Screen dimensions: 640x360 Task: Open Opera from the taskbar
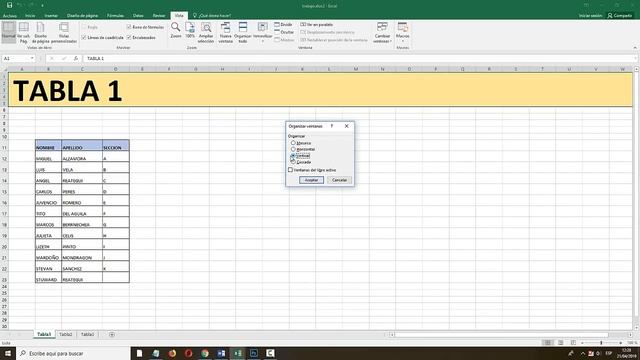click(x=188, y=353)
